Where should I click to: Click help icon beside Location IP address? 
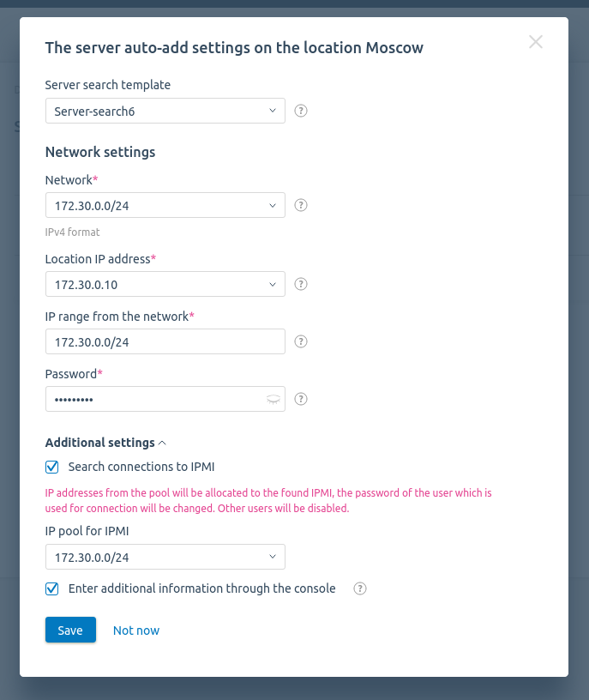tap(301, 285)
